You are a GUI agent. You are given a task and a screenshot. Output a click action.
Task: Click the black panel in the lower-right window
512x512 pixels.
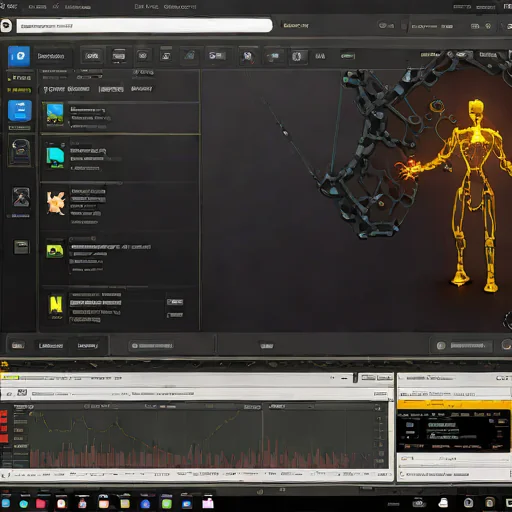point(454,431)
